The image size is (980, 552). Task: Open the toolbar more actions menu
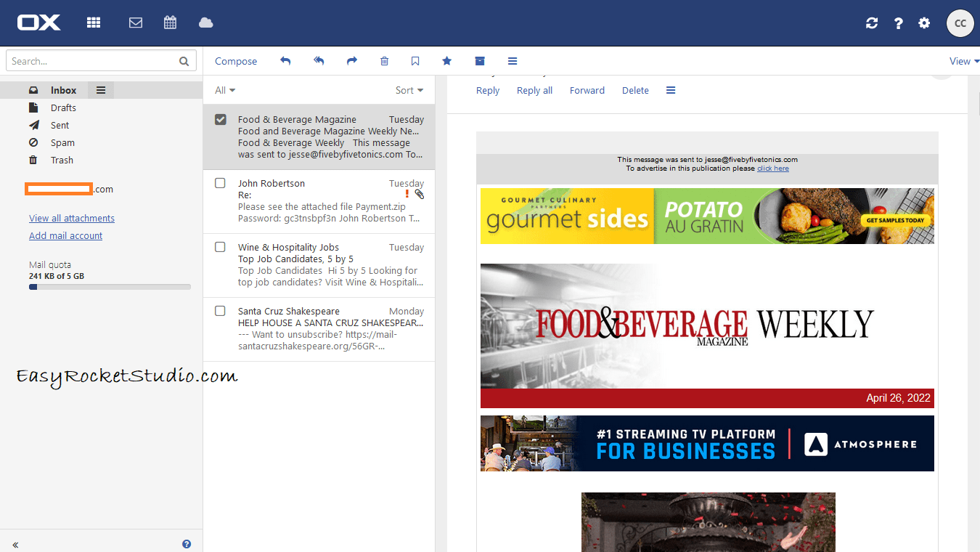[x=513, y=61]
